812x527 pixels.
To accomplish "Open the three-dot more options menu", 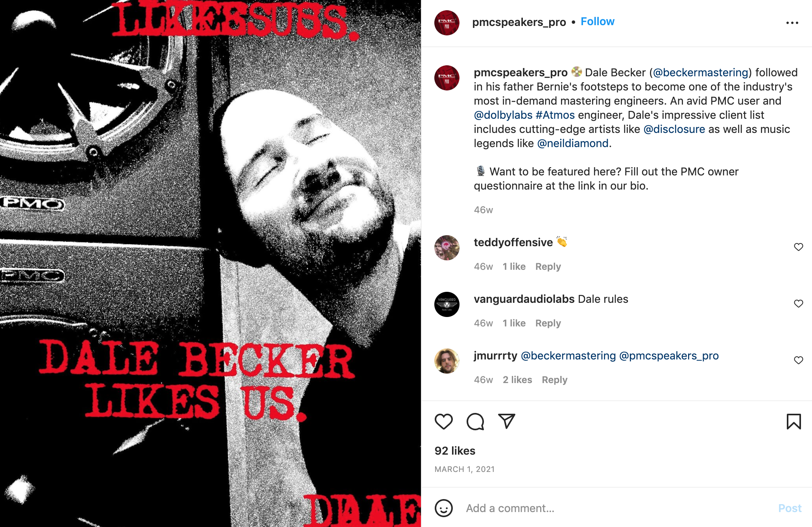I will pos(792,23).
